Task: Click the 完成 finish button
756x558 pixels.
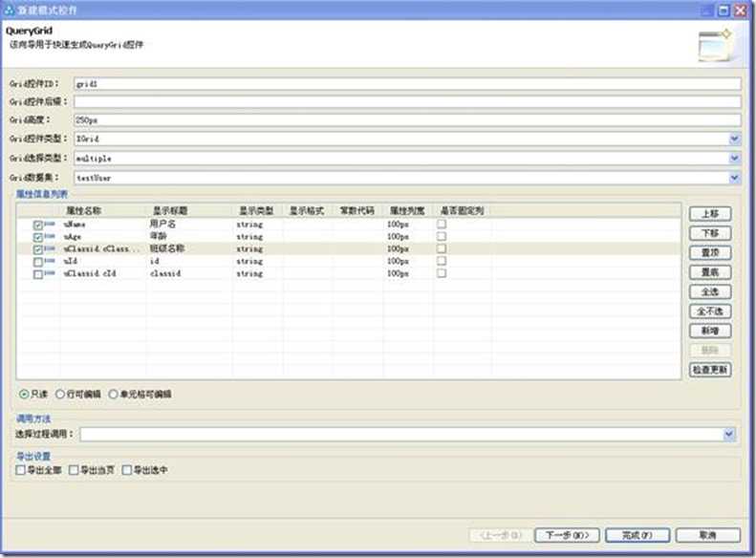Action: tap(637, 535)
